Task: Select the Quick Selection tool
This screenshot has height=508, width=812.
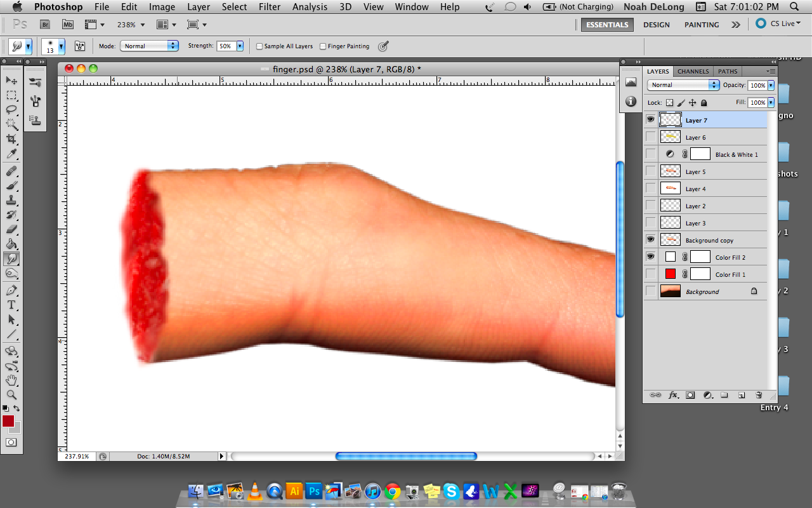Action: (11, 124)
